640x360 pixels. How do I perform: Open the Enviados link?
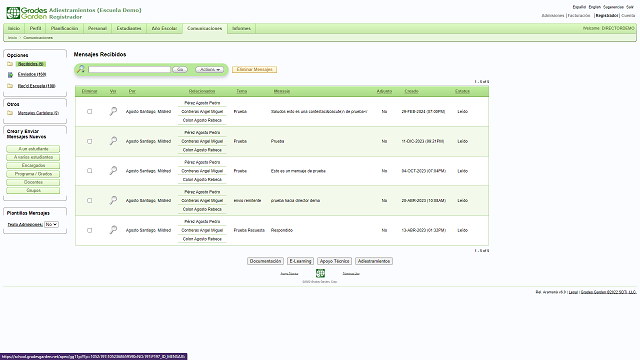pyautogui.click(x=32, y=75)
